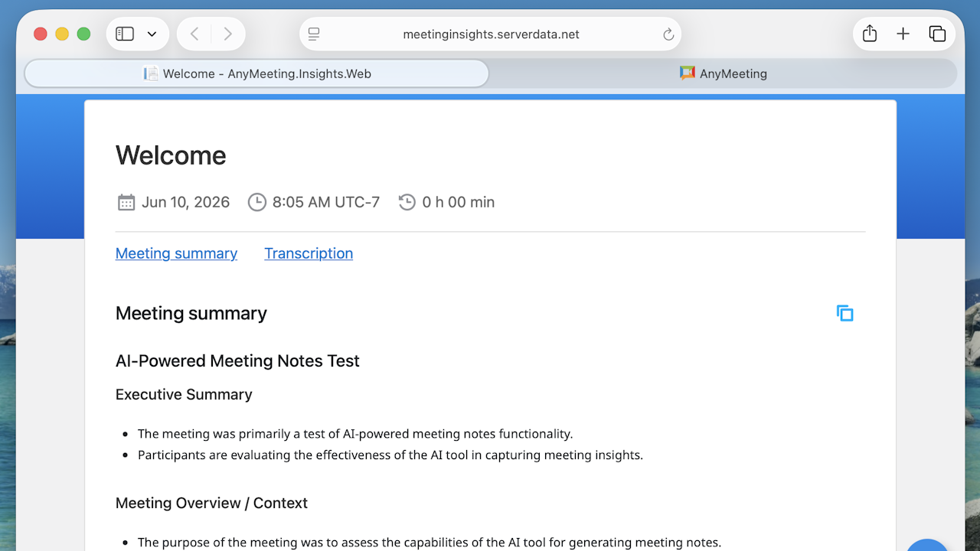Click the address bar meetinginsights.serverdata.net

[490, 34]
